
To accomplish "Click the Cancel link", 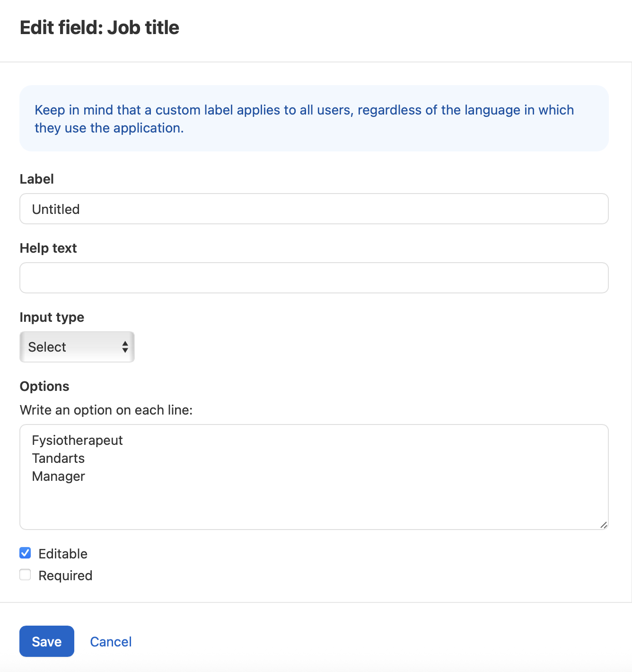I will 111,642.
